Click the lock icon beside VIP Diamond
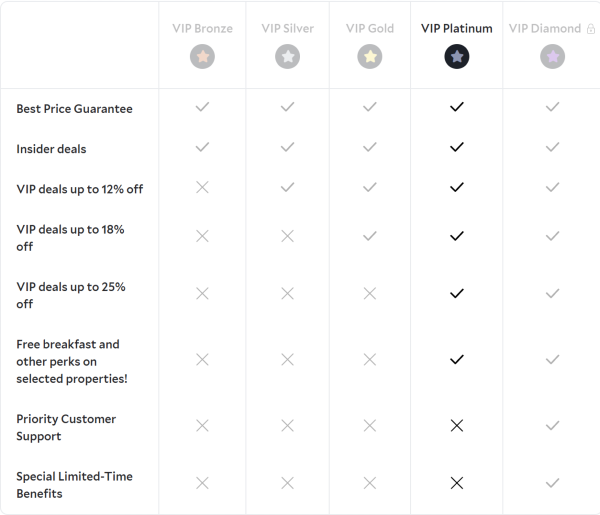The height and width of the screenshot is (515, 600). [x=591, y=29]
